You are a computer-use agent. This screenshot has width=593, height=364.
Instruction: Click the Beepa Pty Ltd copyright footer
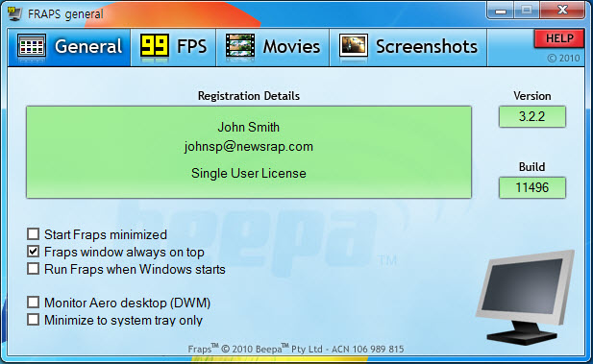point(296,349)
